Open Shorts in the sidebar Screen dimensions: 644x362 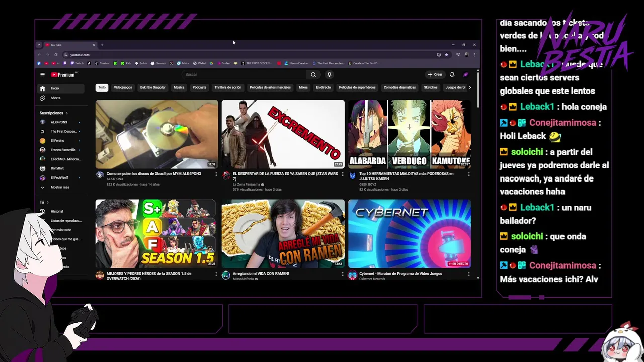(61, 98)
